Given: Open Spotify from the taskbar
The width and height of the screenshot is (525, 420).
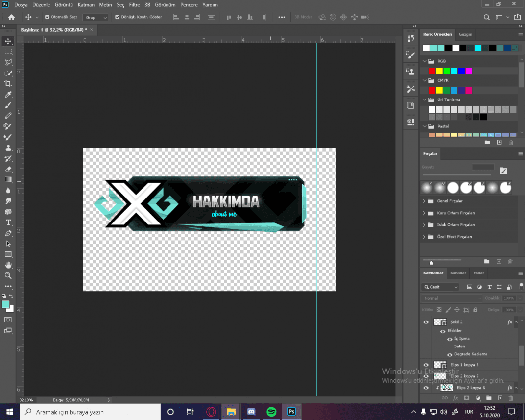Looking at the screenshot, I should (x=271, y=412).
